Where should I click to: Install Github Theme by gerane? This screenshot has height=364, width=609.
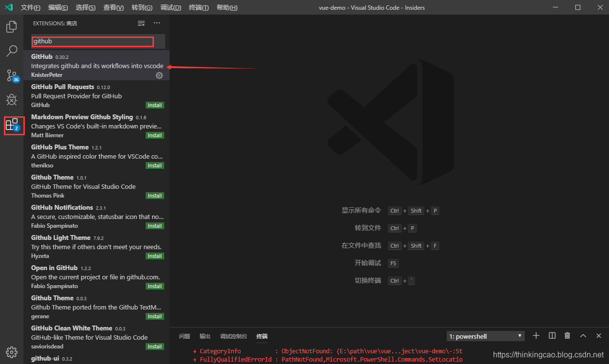(155, 316)
